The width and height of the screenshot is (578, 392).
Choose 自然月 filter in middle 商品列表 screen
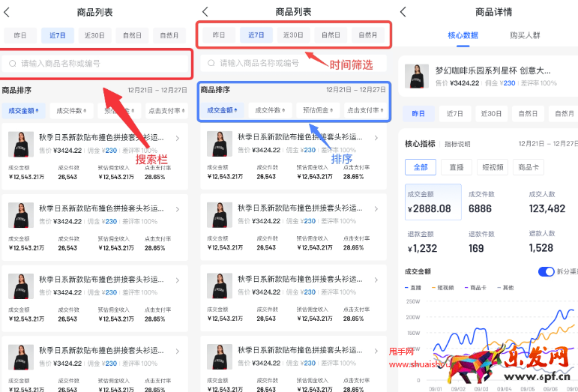tap(368, 35)
